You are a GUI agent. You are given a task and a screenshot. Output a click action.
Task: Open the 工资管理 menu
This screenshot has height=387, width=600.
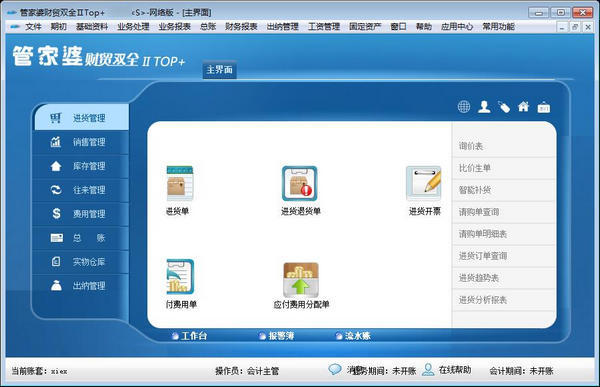click(x=324, y=26)
